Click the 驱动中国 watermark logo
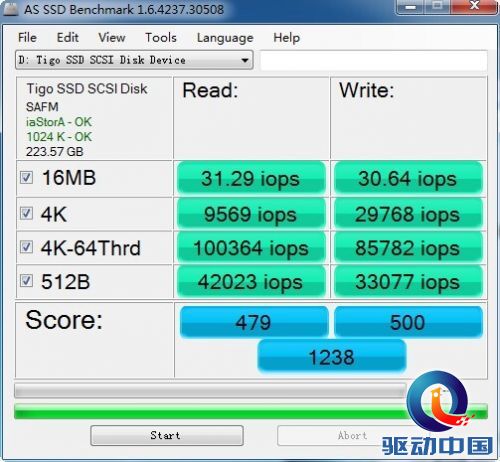 [x=438, y=414]
